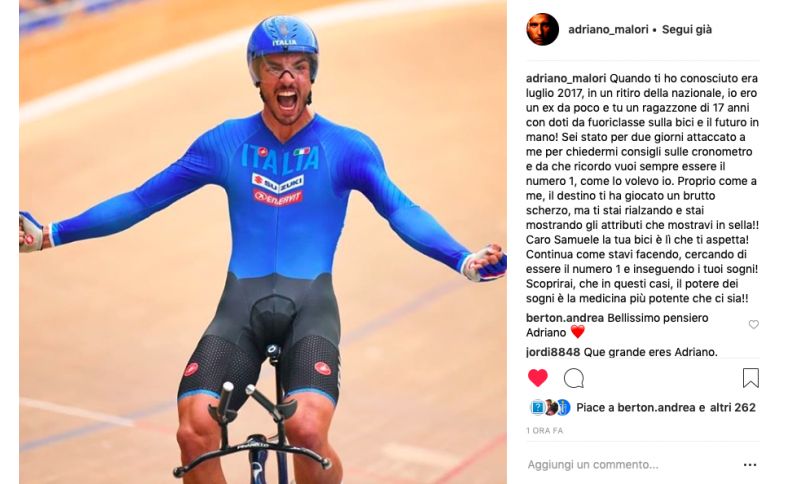Click the post caption text block
800x484 pixels.
[x=642, y=188]
